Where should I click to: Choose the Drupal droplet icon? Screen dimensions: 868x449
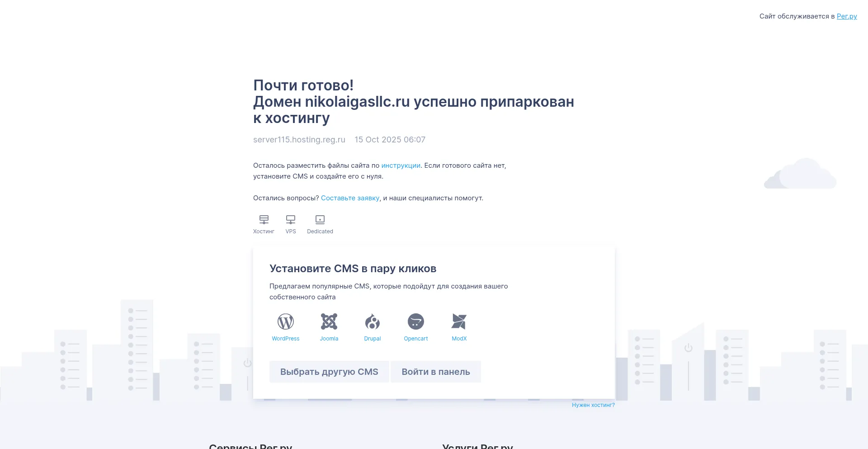pyautogui.click(x=372, y=322)
